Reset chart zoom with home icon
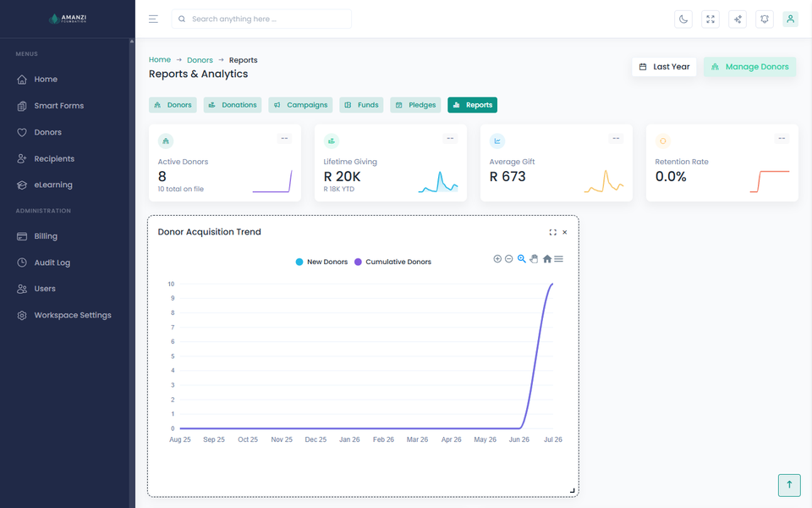The height and width of the screenshot is (508, 812). coord(547,259)
